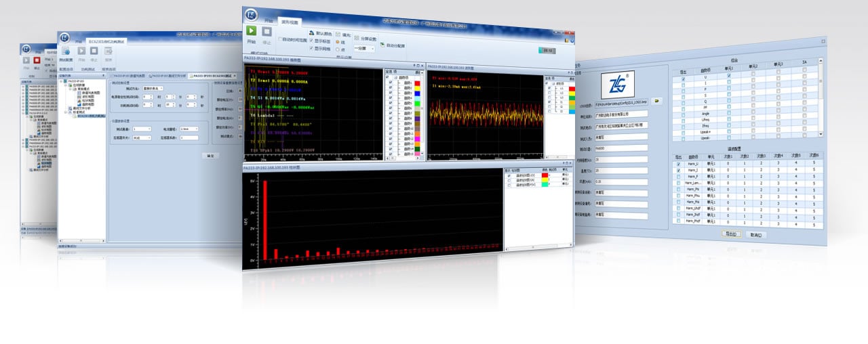Click the 停止 stop icon in IEC62301 window
Image resolution: width=868 pixels, height=344 pixels.
point(94,51)
